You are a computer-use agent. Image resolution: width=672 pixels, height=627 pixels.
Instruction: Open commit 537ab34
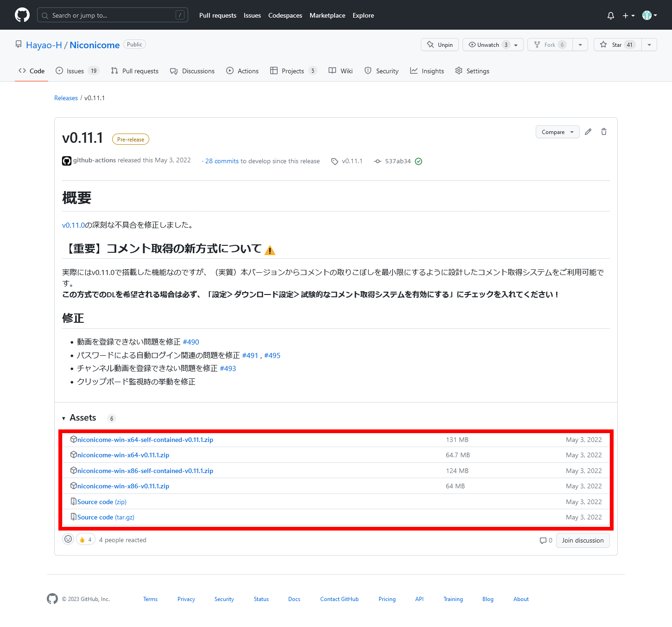point(393,161)
